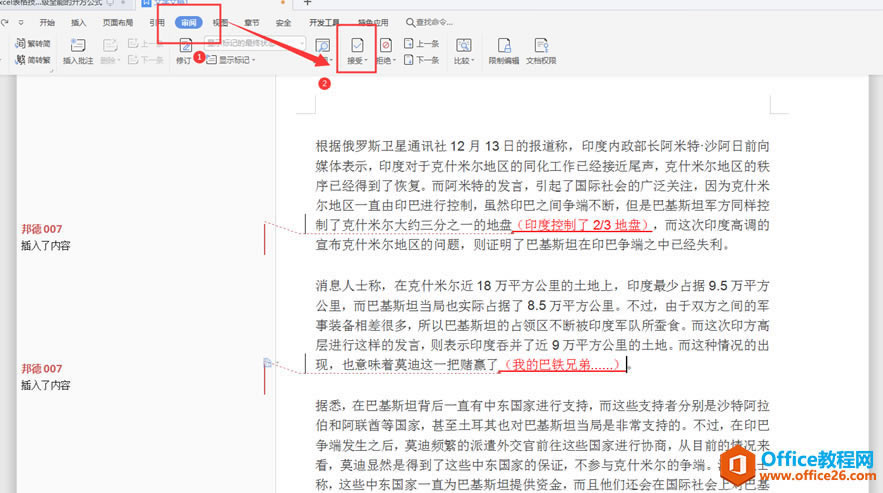
Task: Toggle 修订 track changes
Action: pyautogui.click(x=184, y=51)
